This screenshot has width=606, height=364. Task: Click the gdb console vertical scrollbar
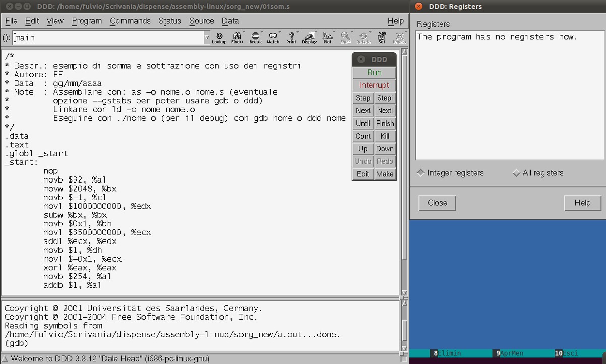tap(404, 326)
